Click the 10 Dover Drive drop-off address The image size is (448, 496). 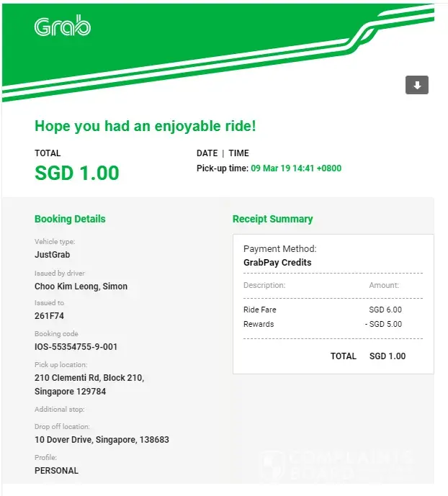pos(102,440)
